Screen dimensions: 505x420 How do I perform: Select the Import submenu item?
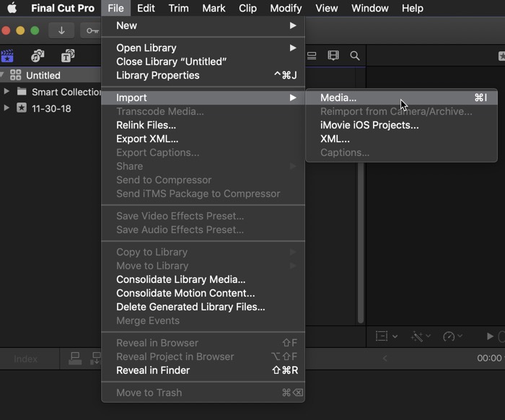pyautogui.click(x=203, y=97)
